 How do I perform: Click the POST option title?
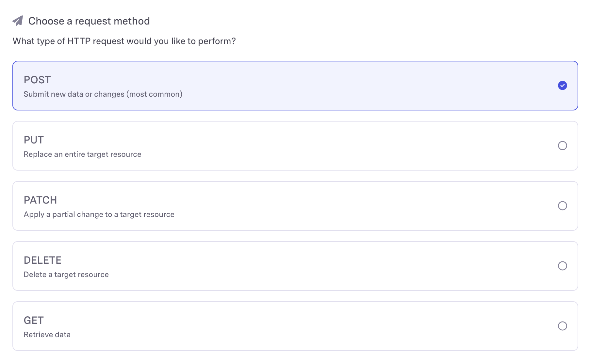pyautogui.click(x=37, y=80)
